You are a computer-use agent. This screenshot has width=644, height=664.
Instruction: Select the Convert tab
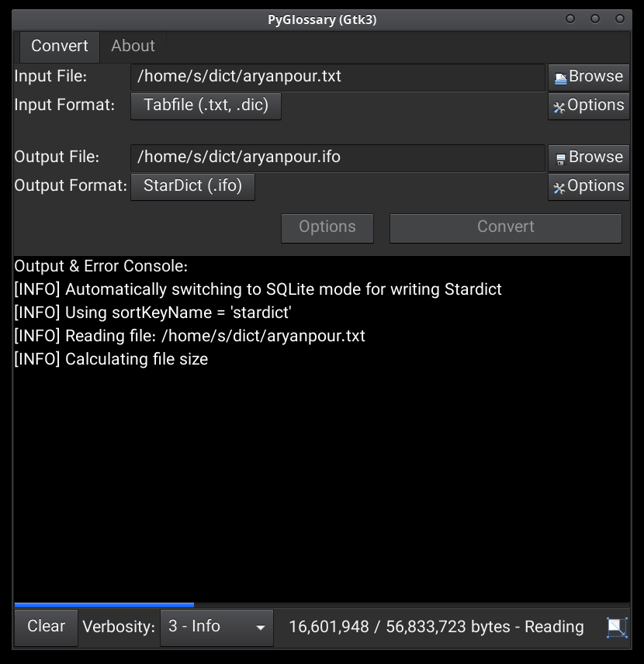pyautogui.click(x=59, y=46)
